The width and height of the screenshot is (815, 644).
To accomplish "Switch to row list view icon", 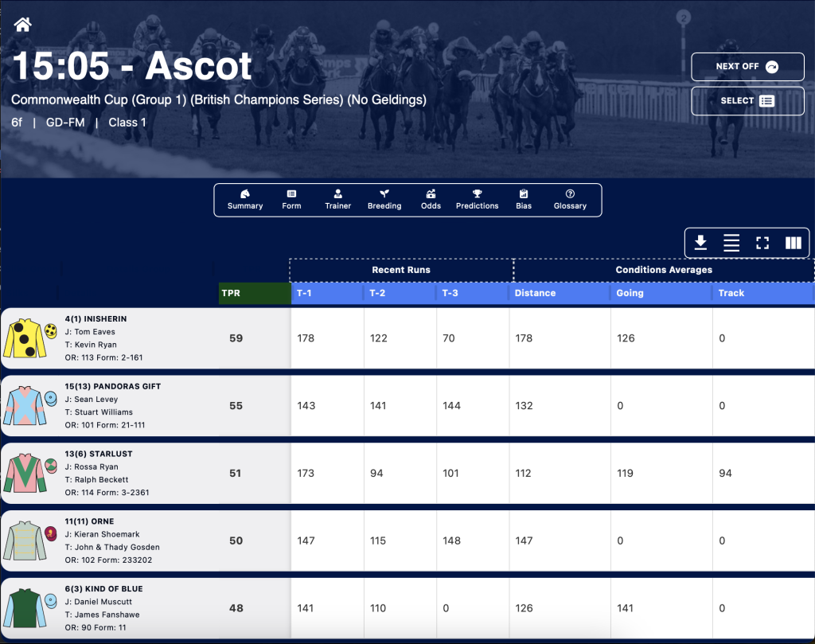I will [731, 243].
